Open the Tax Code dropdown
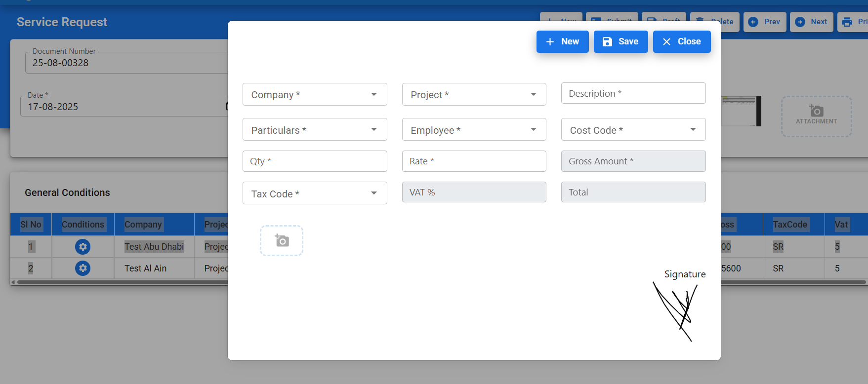This screenshot has height=384, width=868. tap(315, 193)
